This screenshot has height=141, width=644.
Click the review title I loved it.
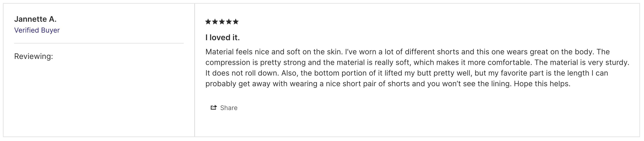coord(223,38)
